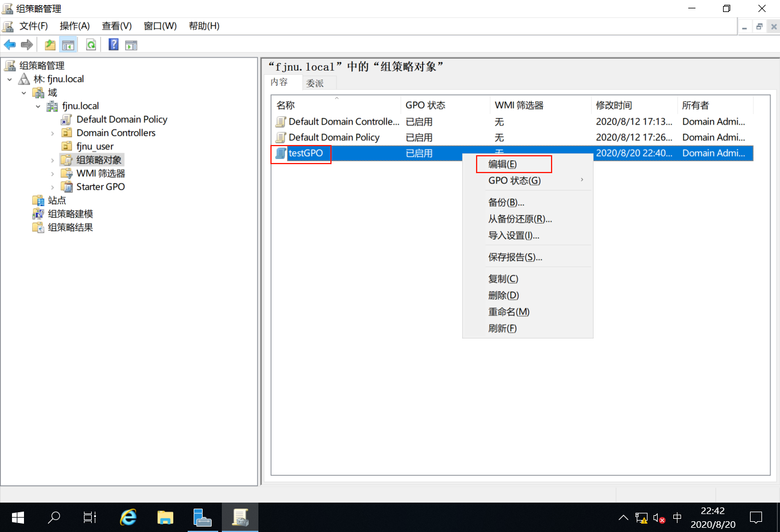Click the 中 input method indicator

coord(677,518)
